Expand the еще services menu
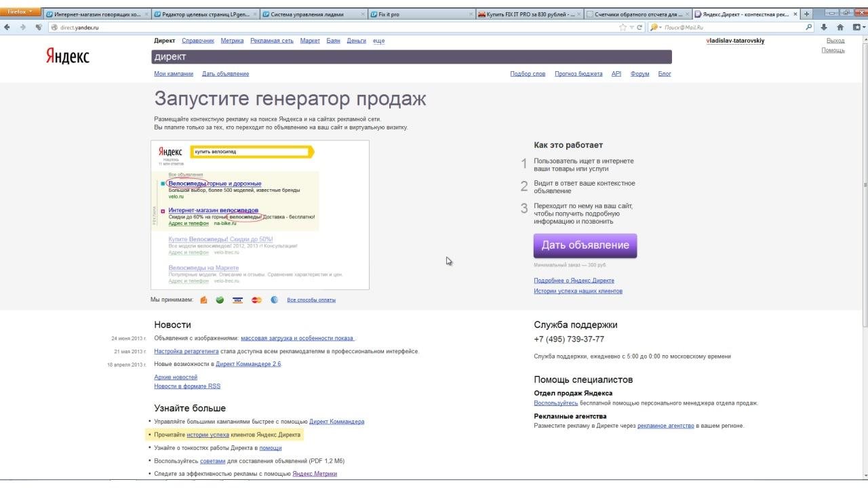The image size is (868, 488). pos(378,41)
